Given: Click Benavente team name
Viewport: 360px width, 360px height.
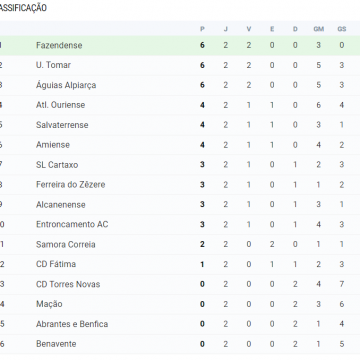Looking at the screenshot, I should (x=56, y=344).
